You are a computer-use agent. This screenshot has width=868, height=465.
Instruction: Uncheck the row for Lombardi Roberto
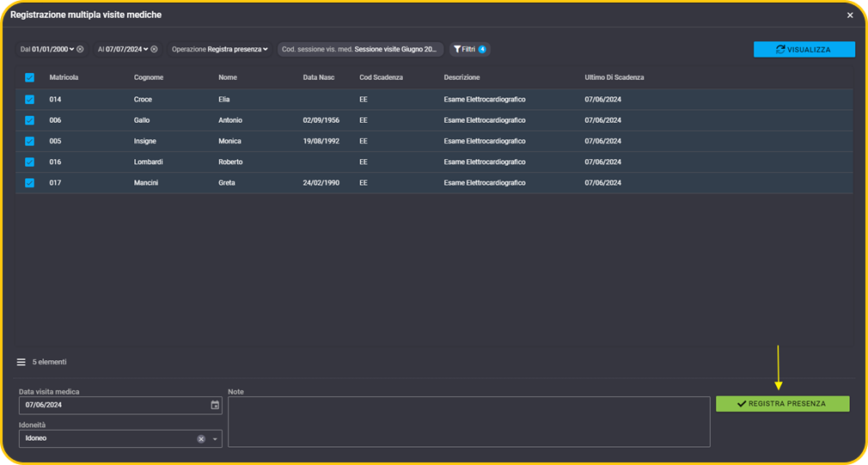[x=29, y=162]
